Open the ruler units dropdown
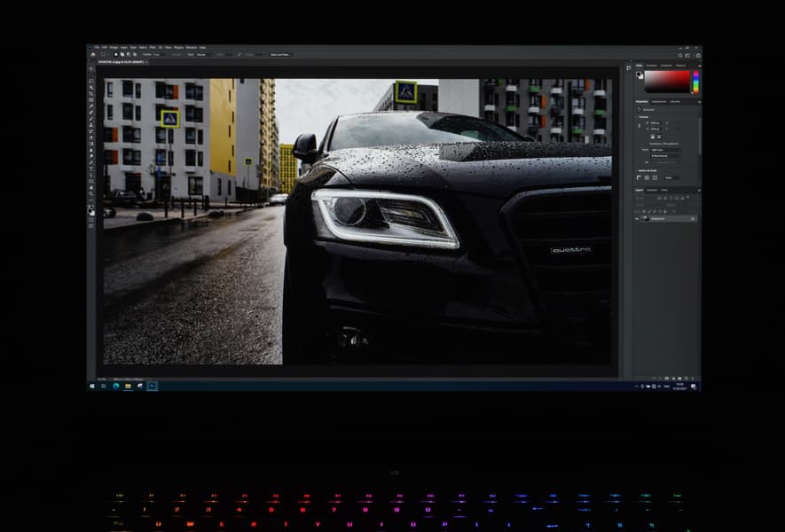 point(672,177)
